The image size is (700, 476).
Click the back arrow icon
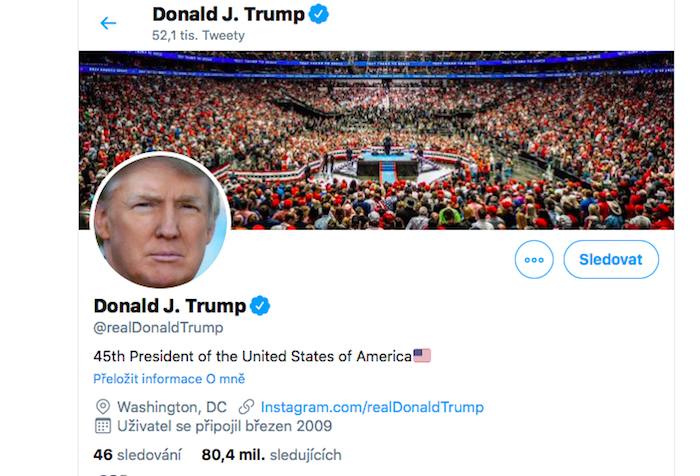click(108, 23)
